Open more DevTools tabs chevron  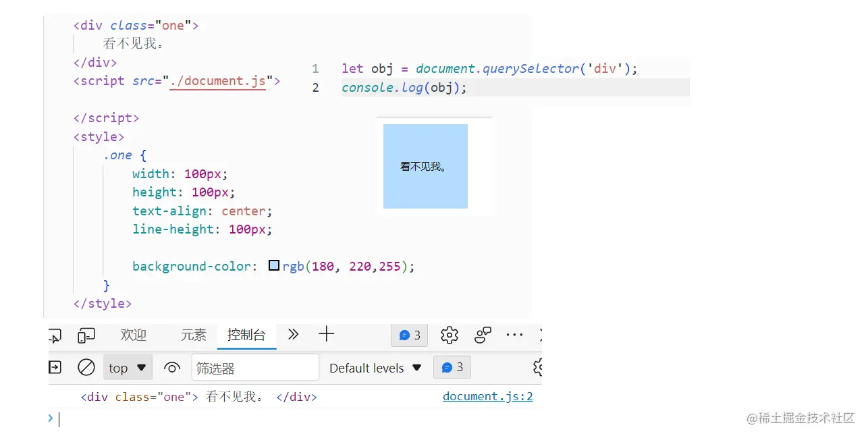click(293, 334)
